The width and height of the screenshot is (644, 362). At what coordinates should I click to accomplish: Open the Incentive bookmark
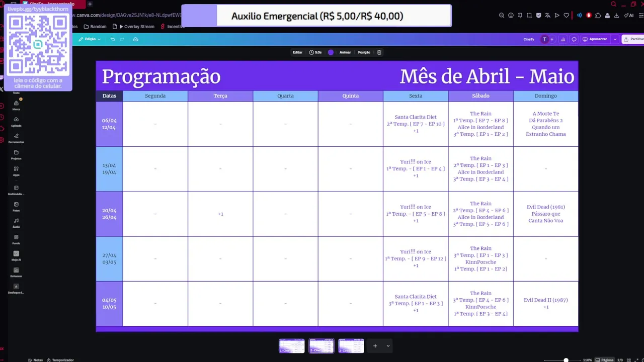173,27
